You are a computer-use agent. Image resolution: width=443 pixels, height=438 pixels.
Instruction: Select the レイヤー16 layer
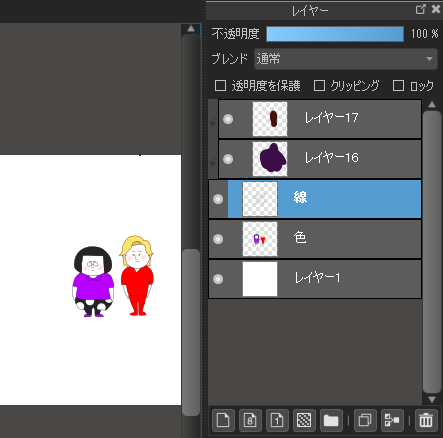pyautogui.click(x=320, y=159)
